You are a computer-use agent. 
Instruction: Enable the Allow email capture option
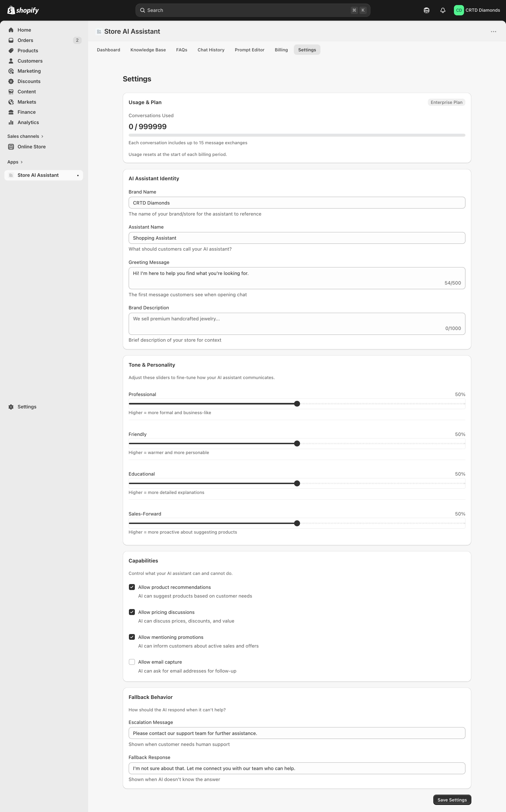(x=132, y=662)
